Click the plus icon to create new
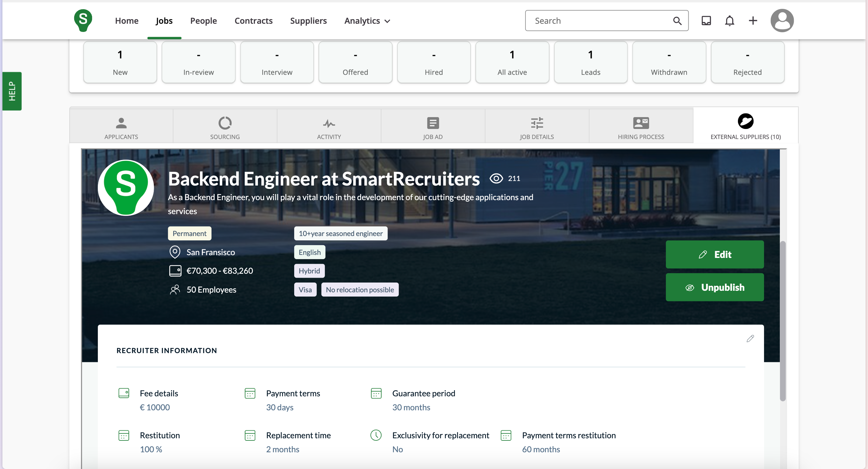The width and height of the screenshot is (868, 469). [753, 21]
